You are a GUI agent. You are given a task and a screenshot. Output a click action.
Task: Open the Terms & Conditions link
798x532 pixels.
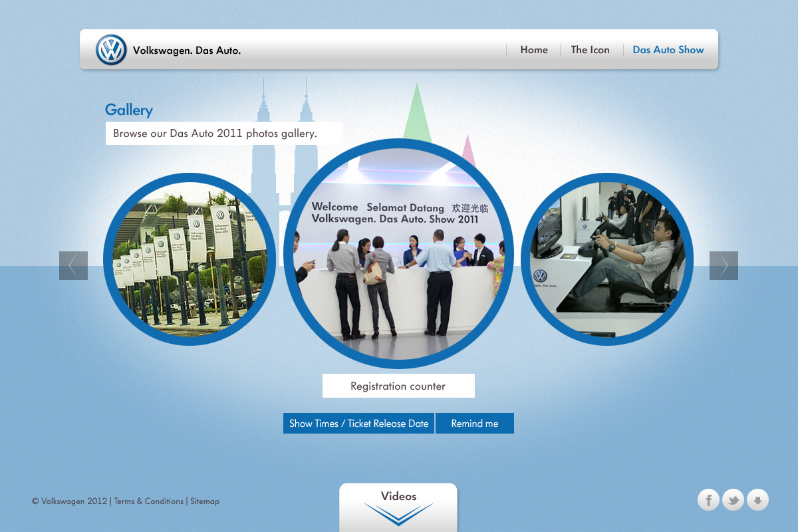pyautogui.click(x=148, y=501)
